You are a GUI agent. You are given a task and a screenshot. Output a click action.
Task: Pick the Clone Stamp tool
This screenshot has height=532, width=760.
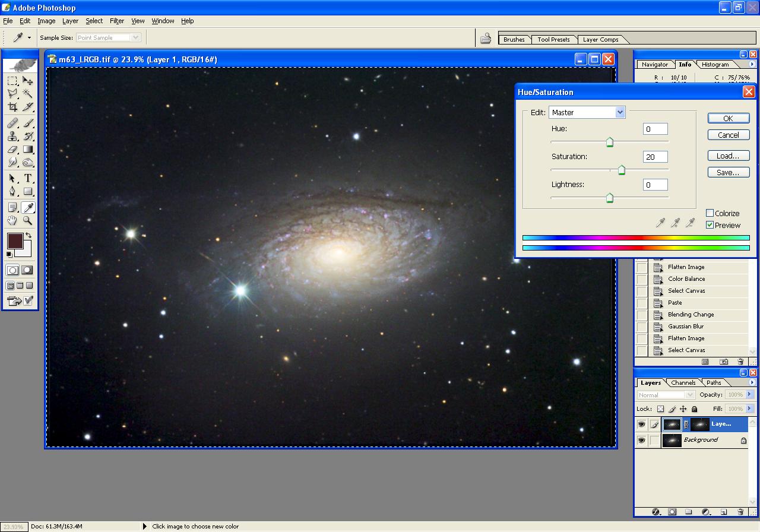pyautogui.click(x=12, y=136)
